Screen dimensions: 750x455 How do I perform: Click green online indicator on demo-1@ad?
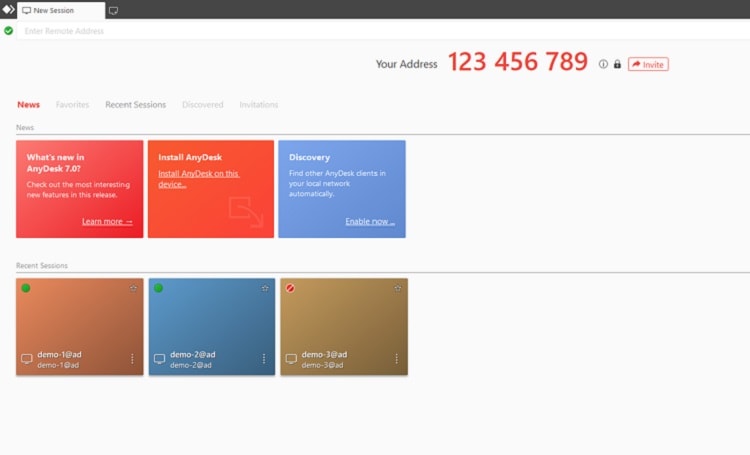(26, 288)
